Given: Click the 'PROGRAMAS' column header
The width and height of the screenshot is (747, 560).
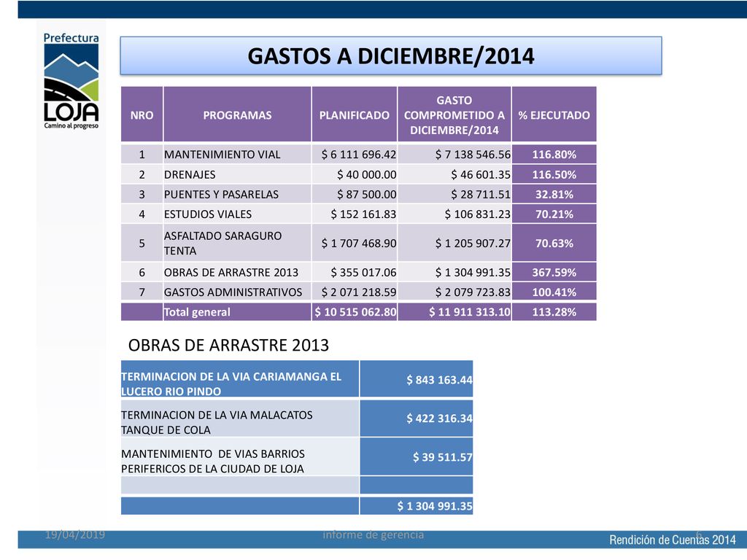Looking at the screenshot, I should [237, 114].
